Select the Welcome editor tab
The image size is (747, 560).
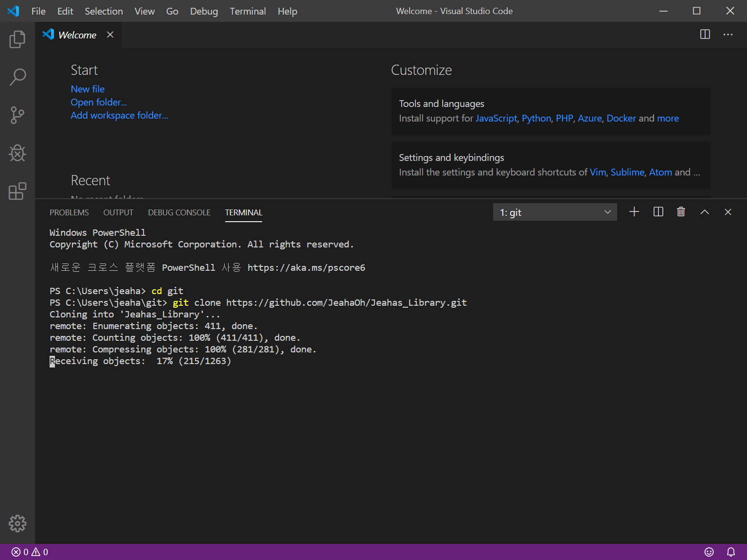(x=78, y=35)
